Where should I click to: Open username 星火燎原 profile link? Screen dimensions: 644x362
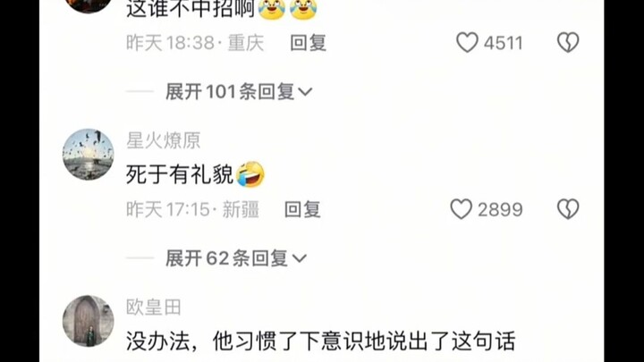[163, 140]
